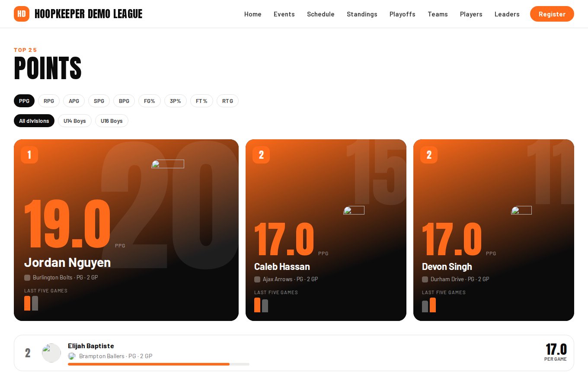Screen dimensions: 588x372
Task: Go to the Home page
Action: pos(253,14)
